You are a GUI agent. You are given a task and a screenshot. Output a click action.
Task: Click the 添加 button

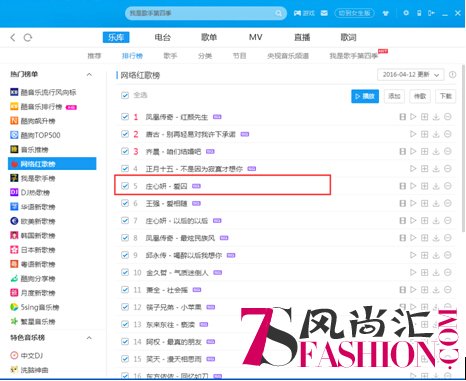coord(394,96)
